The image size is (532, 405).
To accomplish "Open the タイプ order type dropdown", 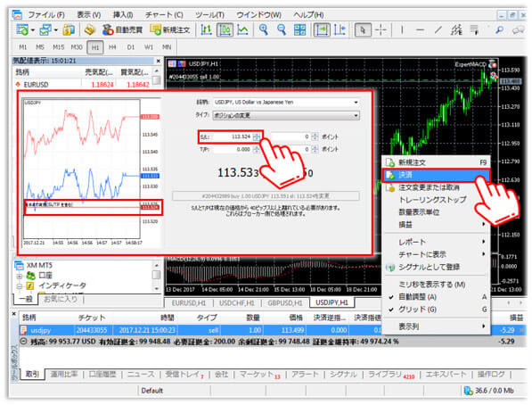I will [x=286, y=115].
